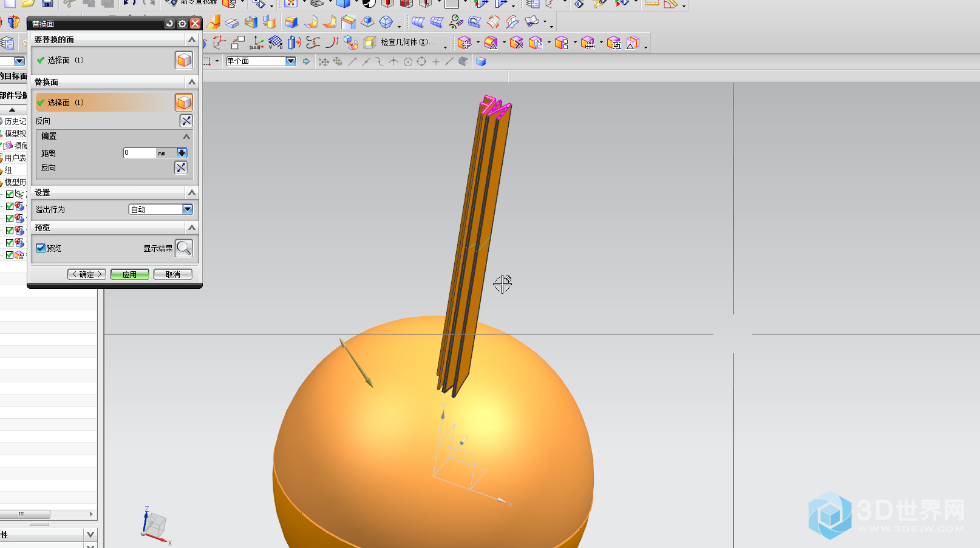Viewport: 980px width, 548px height.
Task: Click the wireframe cube primitive icon
Action: pos(386,22)
